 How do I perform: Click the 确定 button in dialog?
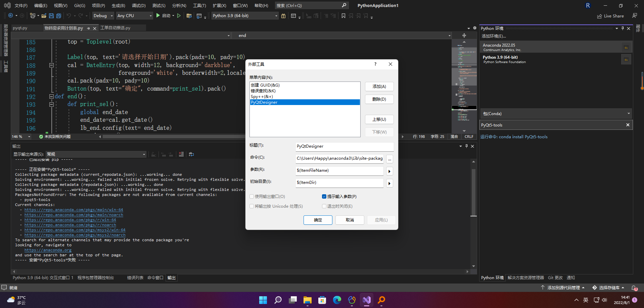pos(318,220)
